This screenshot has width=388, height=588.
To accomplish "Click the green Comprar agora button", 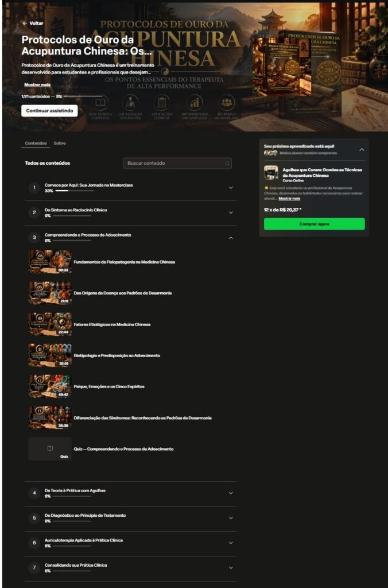I will (x=314, y=224).
